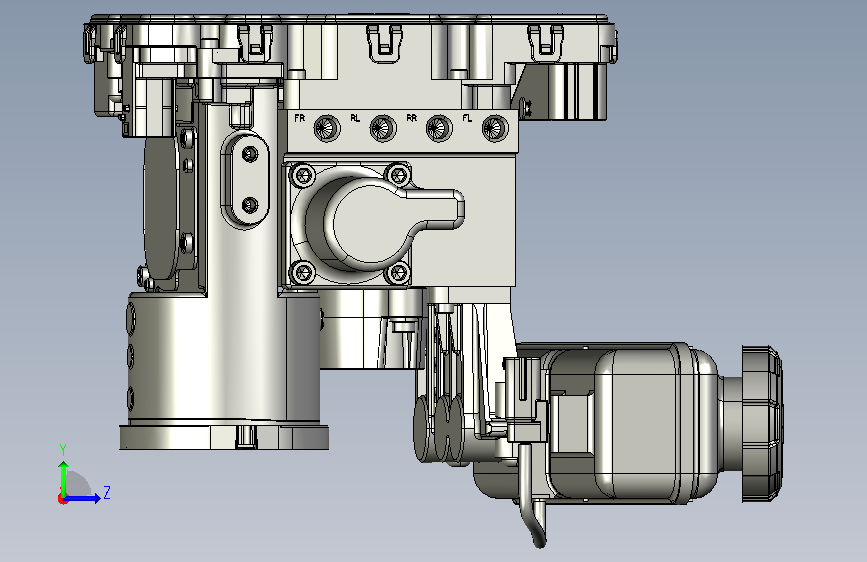Screen dimensions: 867x562
Task: Pick the threaded port next to RR
Action: [439, 128]
